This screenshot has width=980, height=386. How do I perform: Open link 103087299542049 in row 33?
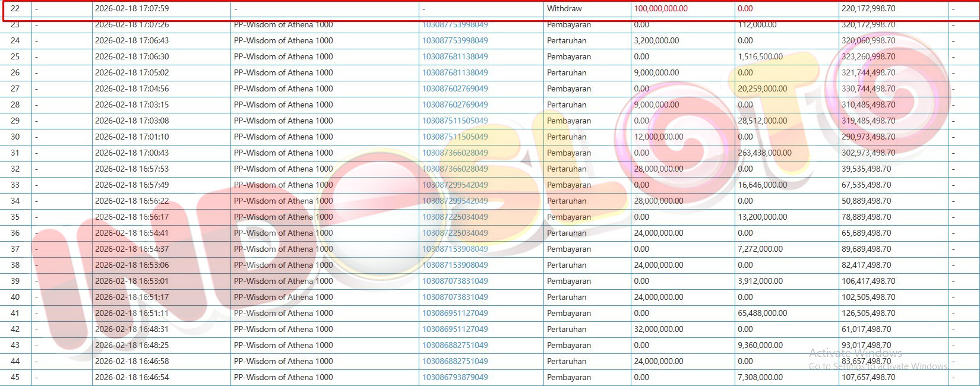coord(455,185)
